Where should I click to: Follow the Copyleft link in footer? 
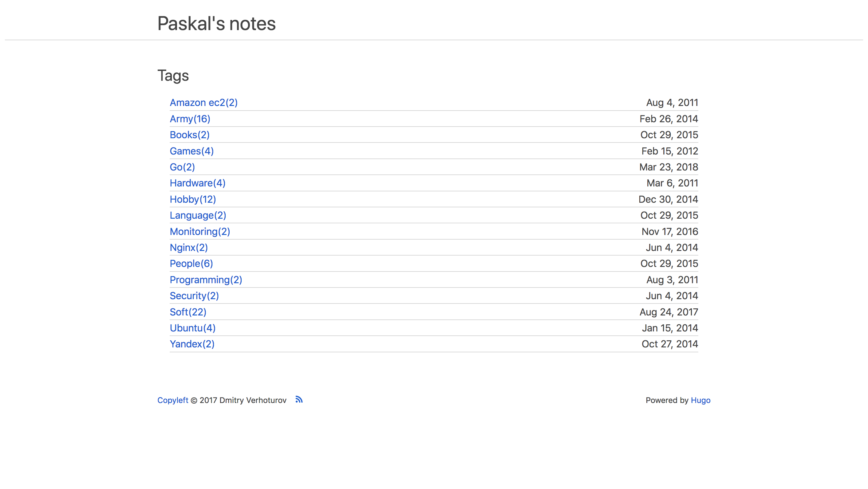click(172, 400)
